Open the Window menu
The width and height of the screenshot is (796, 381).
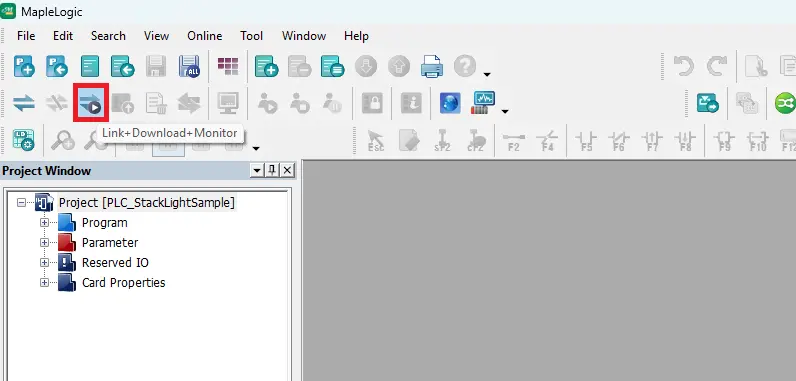click(x=304, y=36)
